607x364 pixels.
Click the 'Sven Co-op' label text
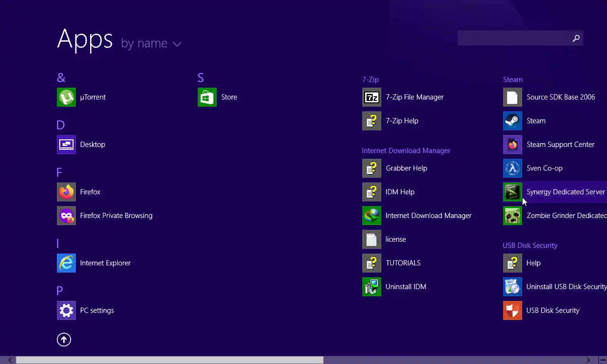(544, 168)
